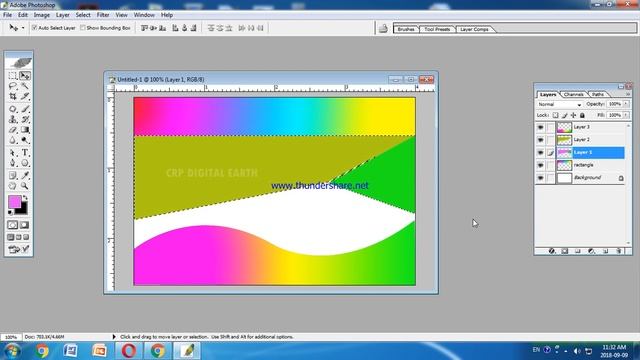This screenshot has width=640, height=360.
Task: Select the Crop tool
Action: click(13, 96)
